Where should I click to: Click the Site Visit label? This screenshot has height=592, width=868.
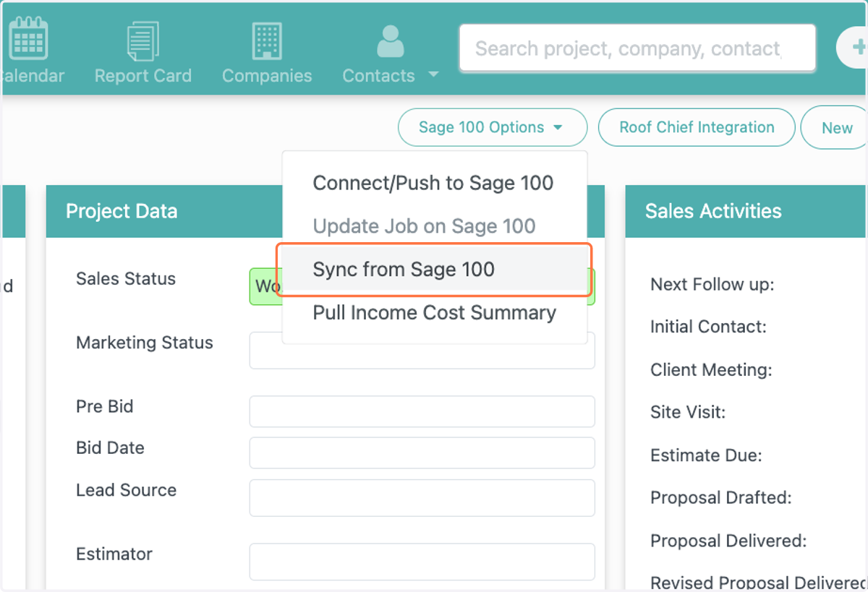(688, 412)
